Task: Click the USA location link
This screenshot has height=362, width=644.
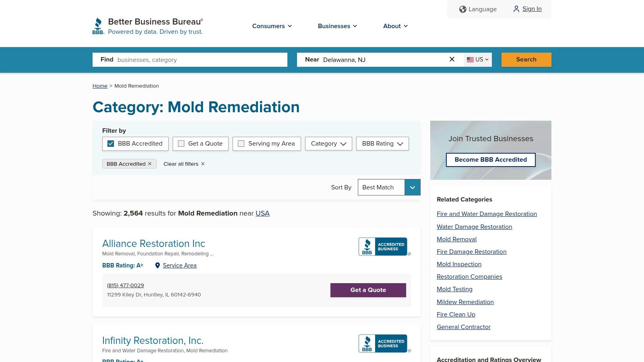Action: (262, 213)
